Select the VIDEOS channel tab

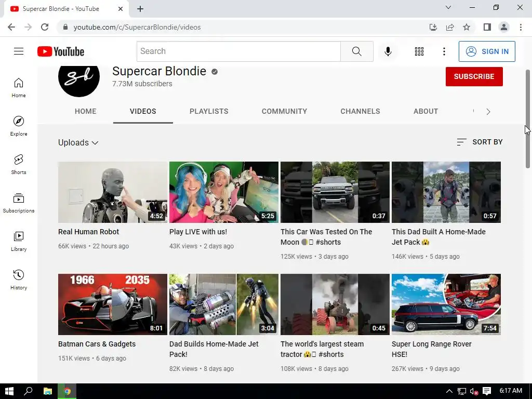(143, 111)
